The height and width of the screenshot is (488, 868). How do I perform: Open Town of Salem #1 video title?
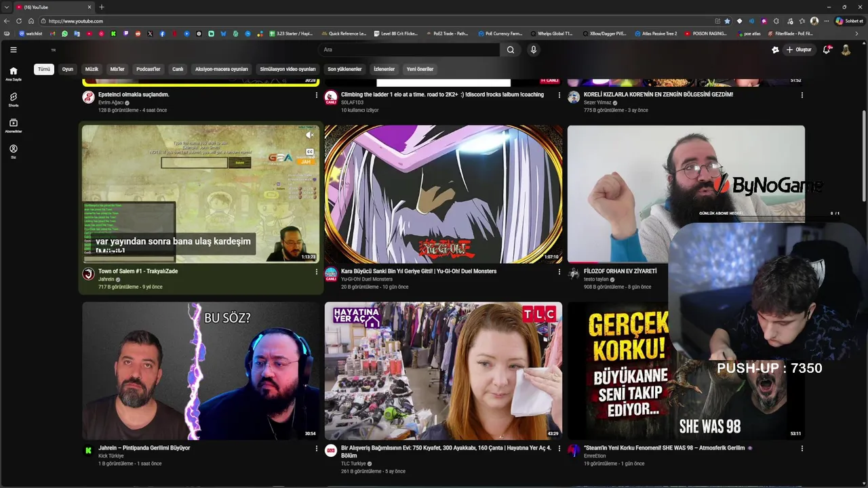click(138, 271)
